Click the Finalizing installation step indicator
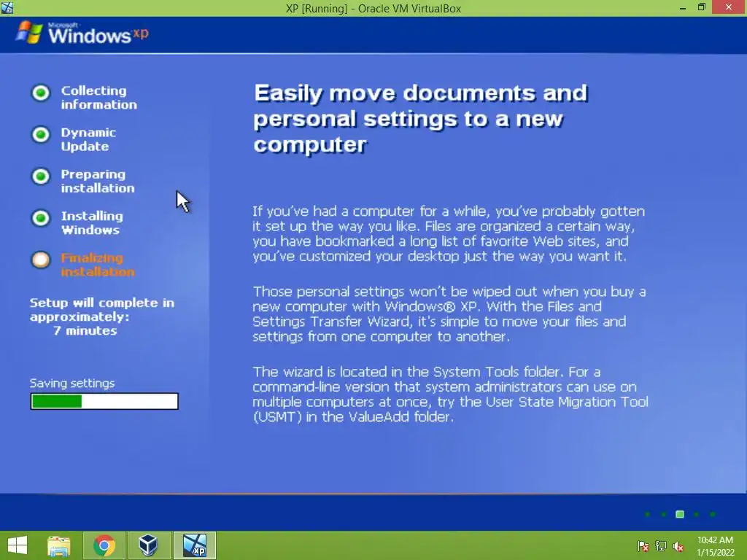The height and width of the screenshot is (560, 747). pyautogui.click(x=41, y=260)
